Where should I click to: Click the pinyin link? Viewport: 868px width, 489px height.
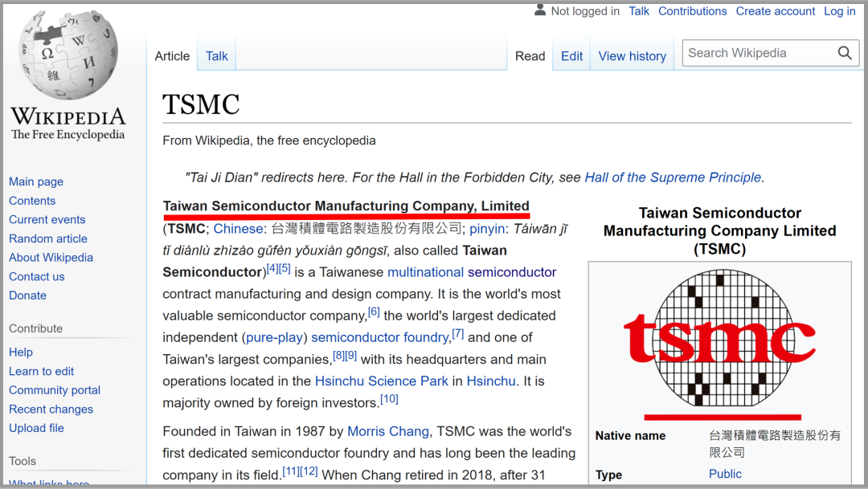click(x=487, y=229)
